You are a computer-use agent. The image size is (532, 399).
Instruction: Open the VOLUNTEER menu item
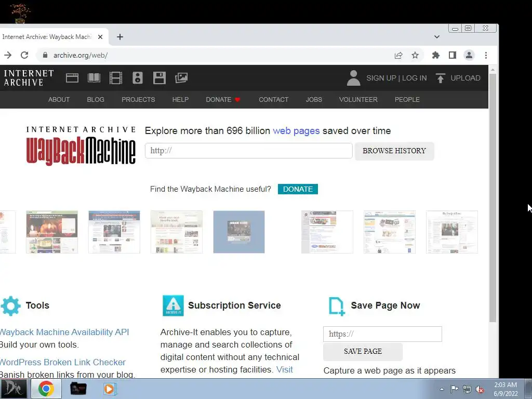tap(358, 99)
